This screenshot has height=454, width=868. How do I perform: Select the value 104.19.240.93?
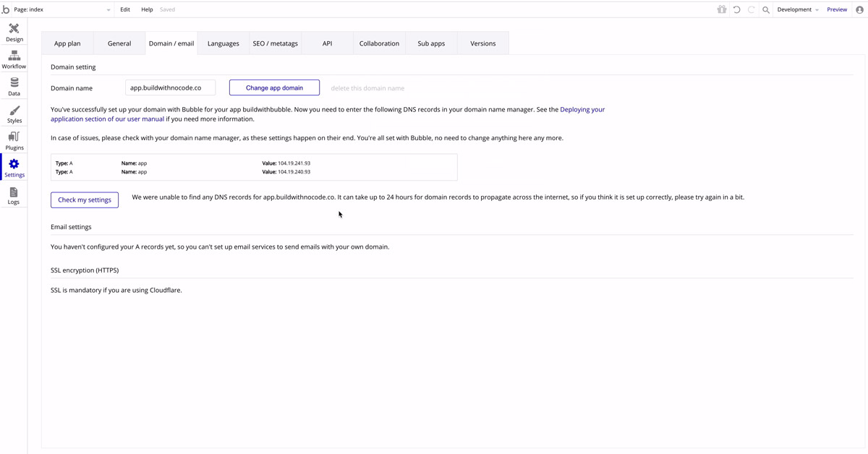[294, 172]
